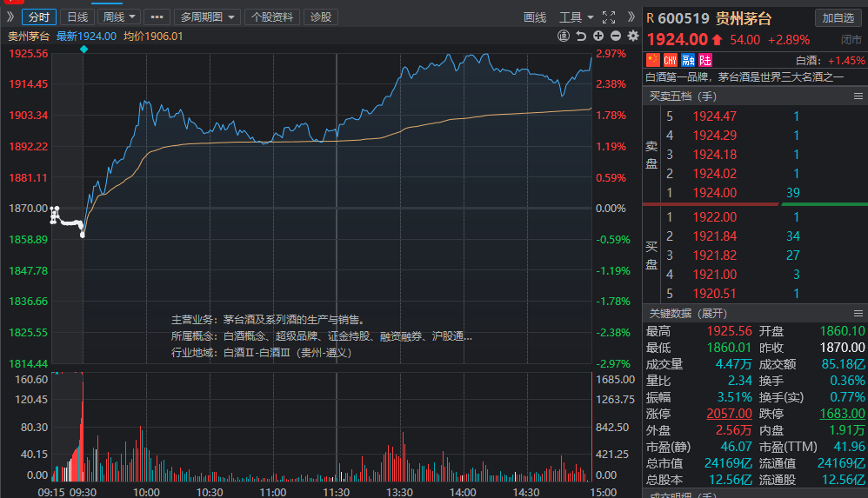Viewport: 868px width, 498px height.
Task: Click the 13:30 time axis label
Action: (399, 492)
